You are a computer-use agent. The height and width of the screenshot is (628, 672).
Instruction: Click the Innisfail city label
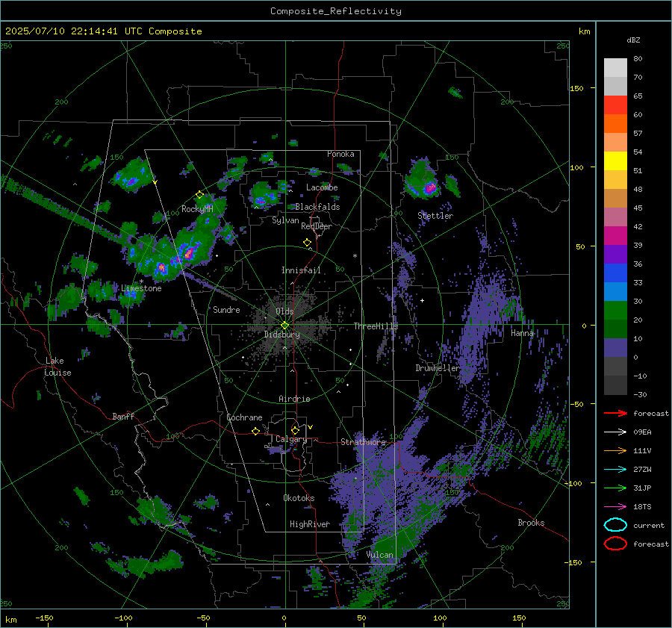click(301, 270)
